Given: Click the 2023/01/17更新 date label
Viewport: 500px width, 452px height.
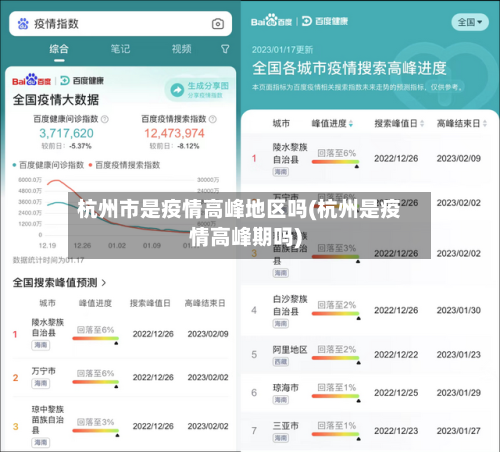Looking at the screenshot, I should (282, 50).
